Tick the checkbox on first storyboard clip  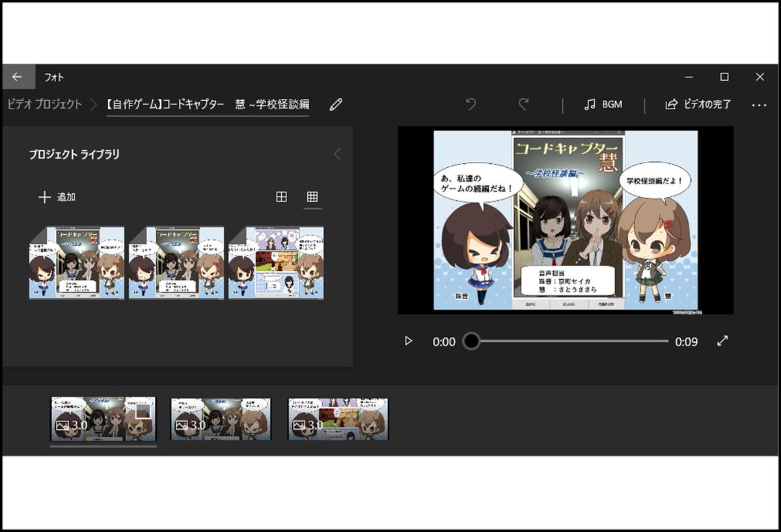tap(143, 411)
